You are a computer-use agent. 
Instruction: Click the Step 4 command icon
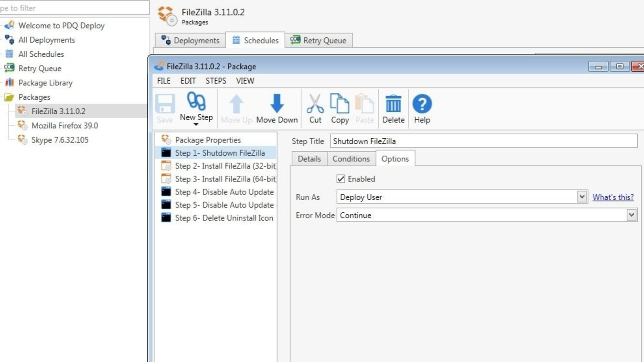166,191
